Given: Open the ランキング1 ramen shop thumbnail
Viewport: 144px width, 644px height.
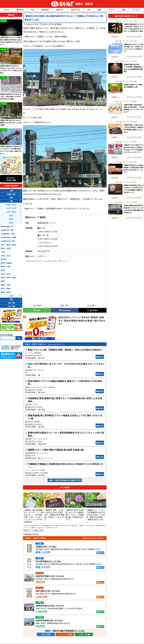Looking at the screenshot, I should pos(115,28).
